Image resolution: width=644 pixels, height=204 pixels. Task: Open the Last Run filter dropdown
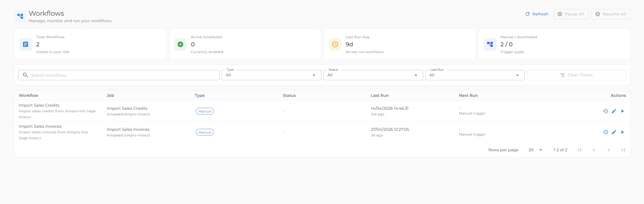(475, 75)
